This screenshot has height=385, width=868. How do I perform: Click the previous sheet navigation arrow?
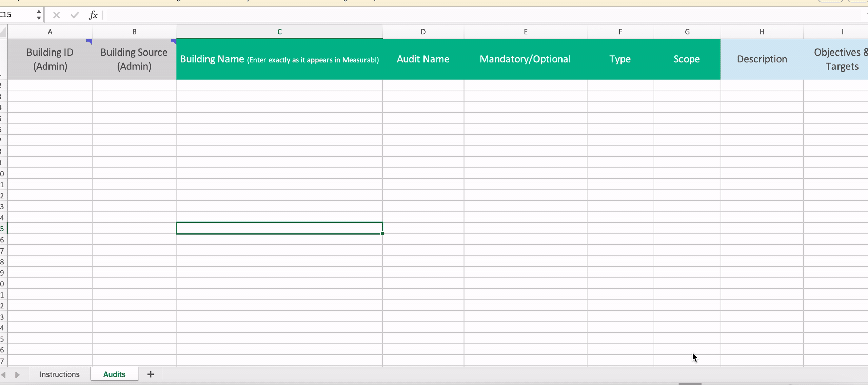point(4,374)
